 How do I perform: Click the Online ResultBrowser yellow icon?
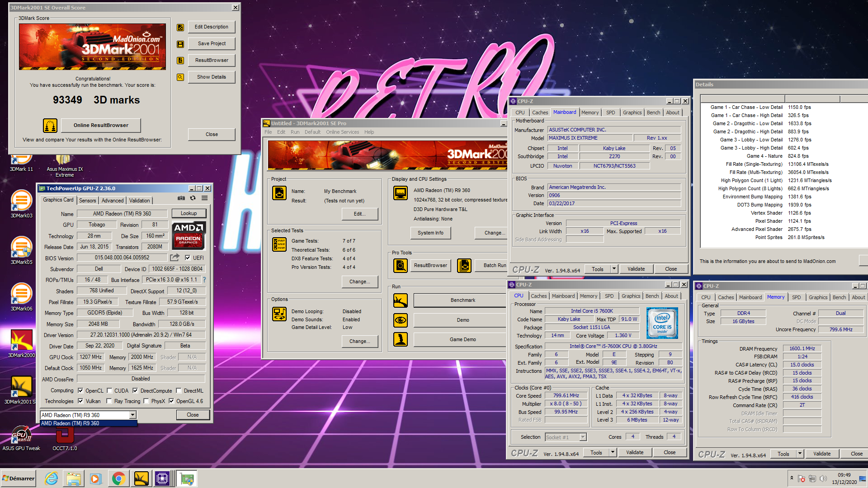50,125
